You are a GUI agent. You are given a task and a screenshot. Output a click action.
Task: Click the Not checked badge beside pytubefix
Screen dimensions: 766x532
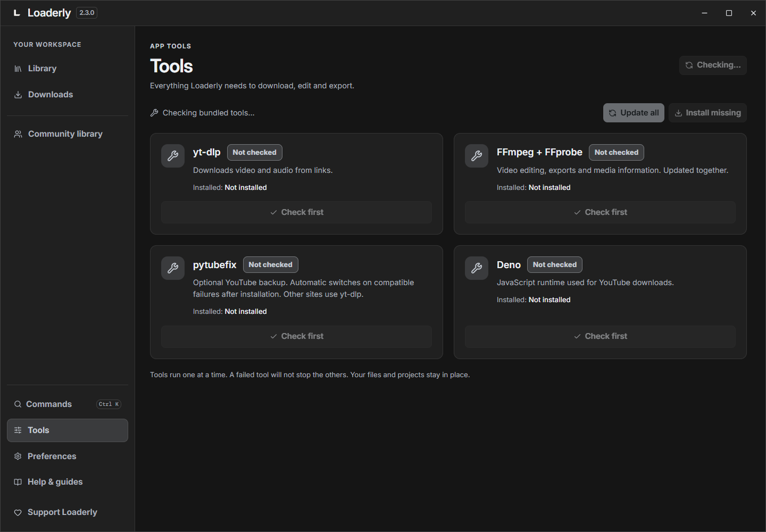[x=271, y=265]
